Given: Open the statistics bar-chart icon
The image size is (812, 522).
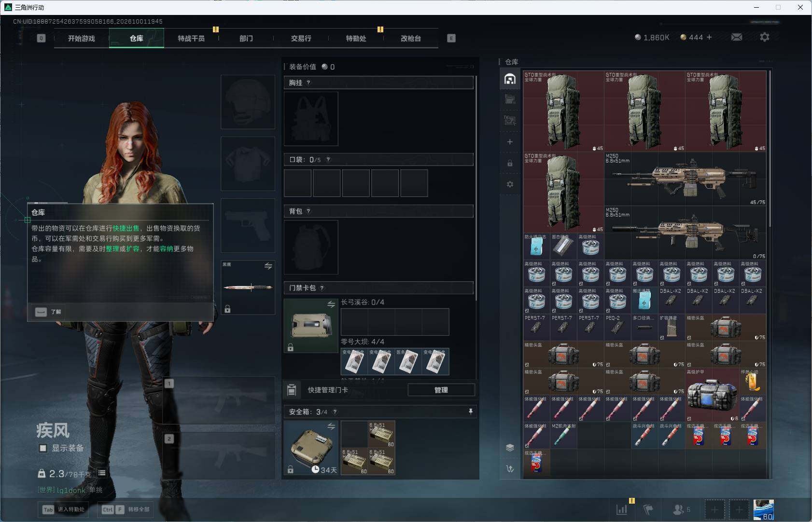Looking at the screenshot, I should coord(622,509).
